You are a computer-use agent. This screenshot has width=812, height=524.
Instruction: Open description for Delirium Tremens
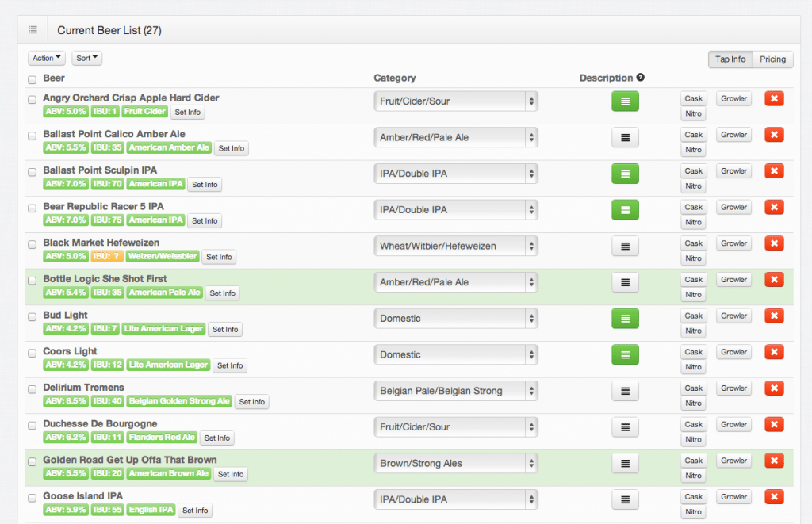click(x=625, y=391)
